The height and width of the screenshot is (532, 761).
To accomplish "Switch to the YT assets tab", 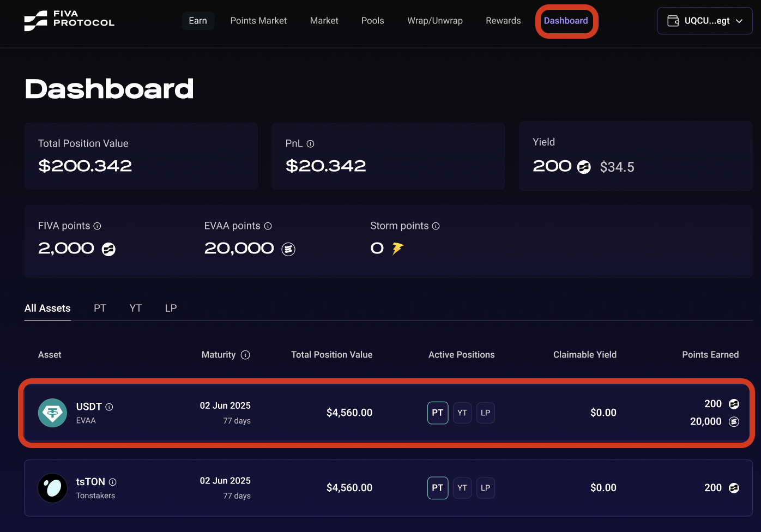I will (x=136, y=309).
